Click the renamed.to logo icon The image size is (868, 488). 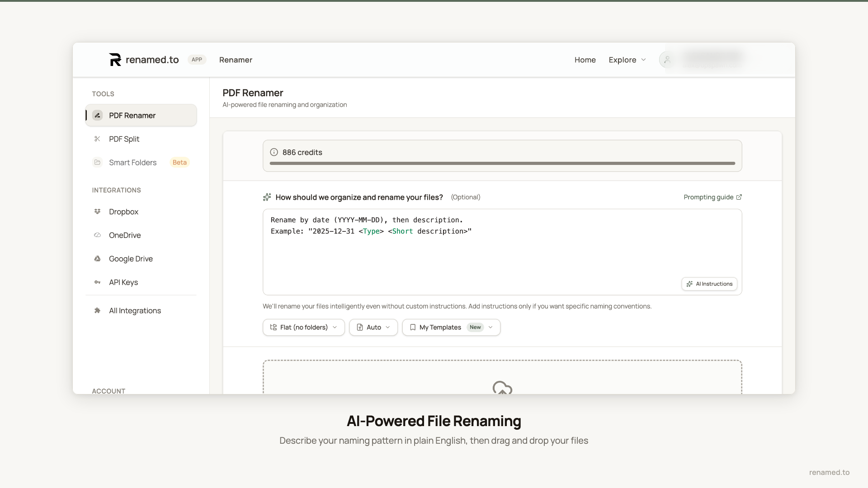coord(115,60)
